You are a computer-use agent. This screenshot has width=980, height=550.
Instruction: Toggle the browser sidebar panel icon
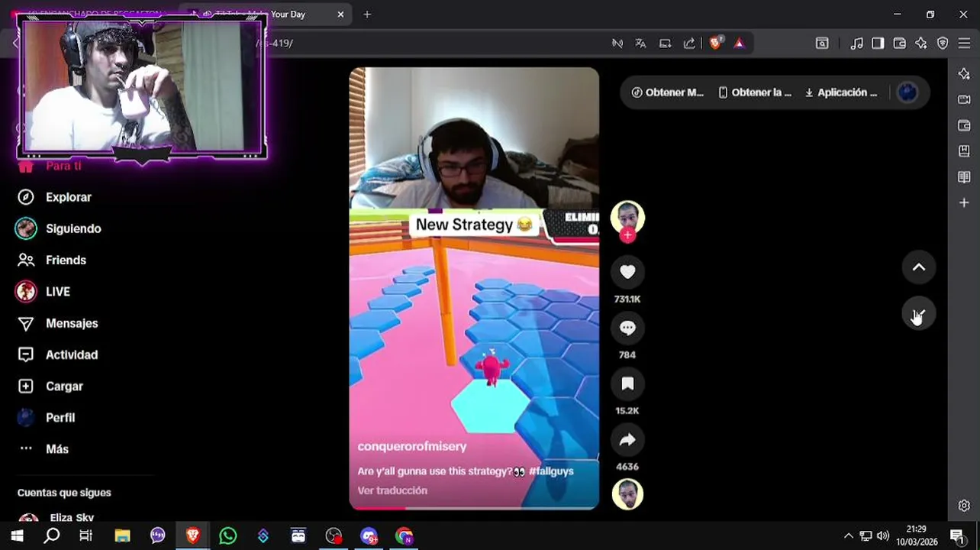[x=878, y=44]
